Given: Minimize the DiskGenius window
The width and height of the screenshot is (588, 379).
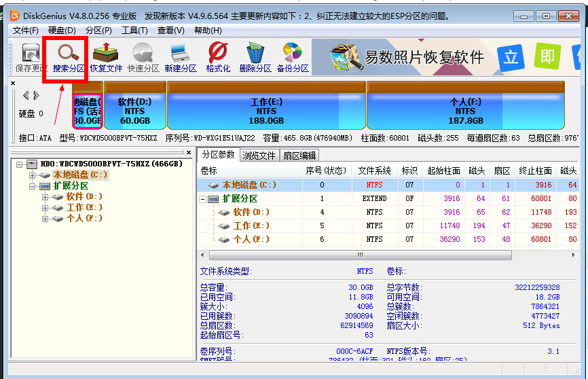Looking at the screenshot, I should [x=524, y=16].
